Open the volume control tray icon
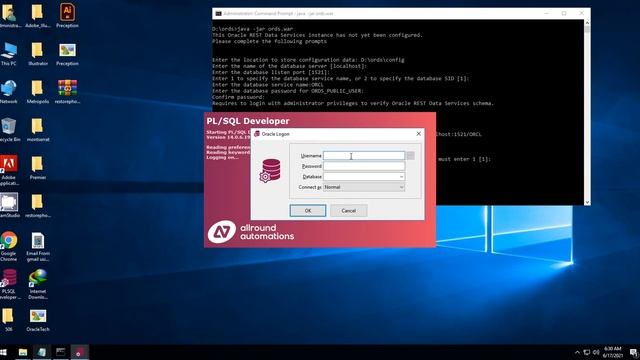This screenshot has width=640, height=360. [596, 352]
